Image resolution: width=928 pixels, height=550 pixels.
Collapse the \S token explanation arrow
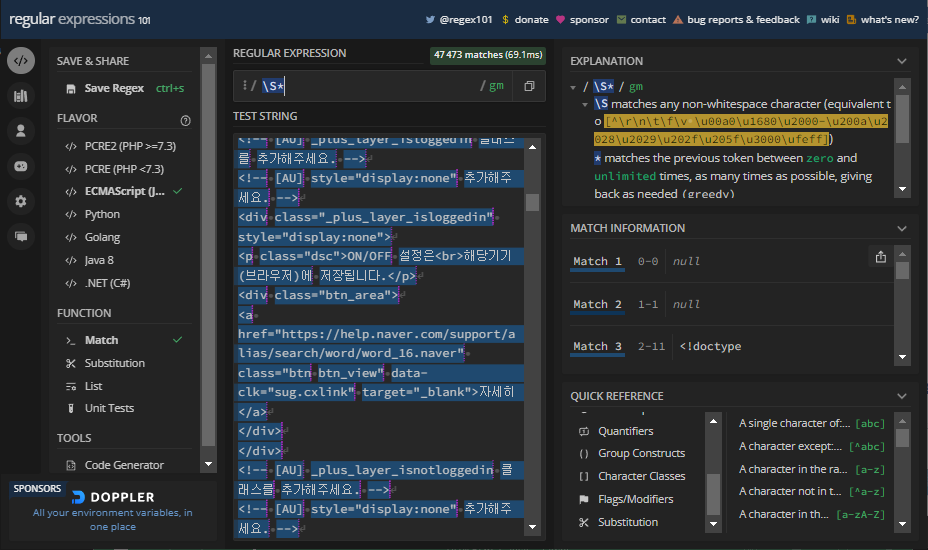click(x=585, y=105)
